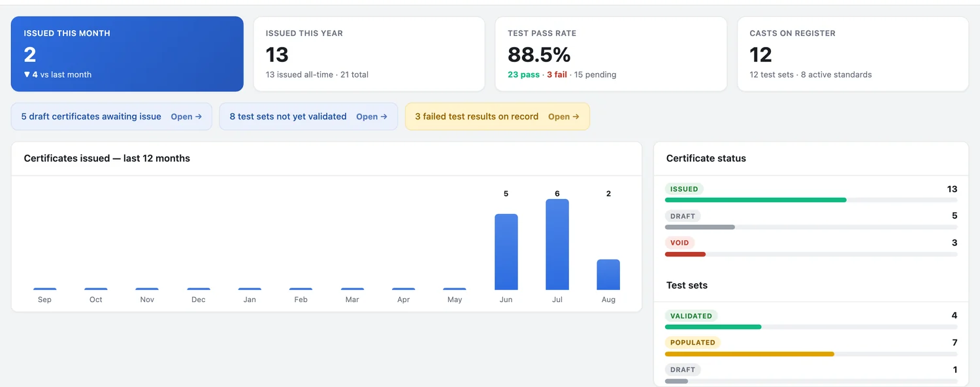Click the Test sets heading

[x=687, y=285]
